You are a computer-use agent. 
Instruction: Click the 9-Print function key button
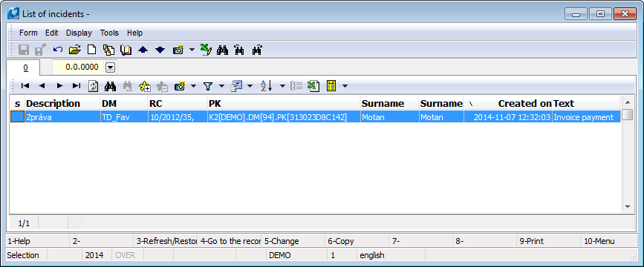point(548,241)
